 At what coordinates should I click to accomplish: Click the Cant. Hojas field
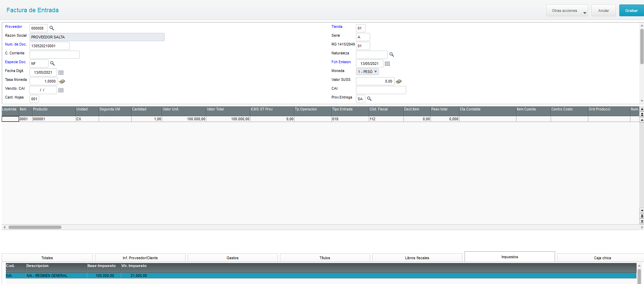[x=34, y=99]
